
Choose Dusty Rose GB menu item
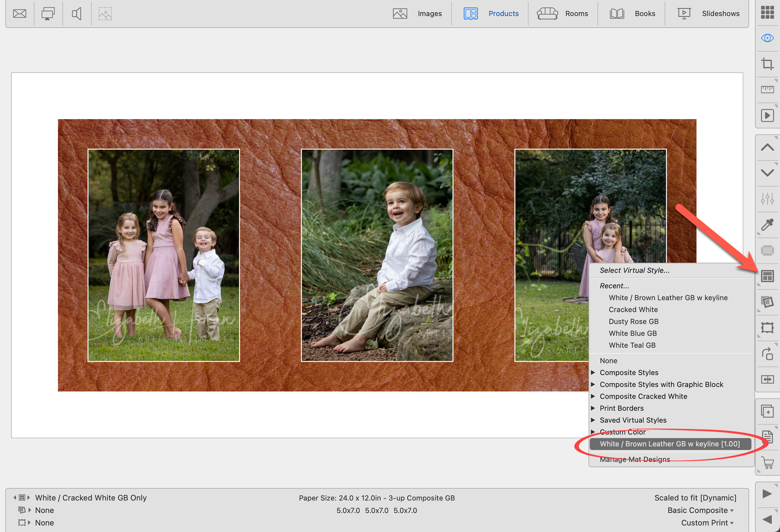click(x=633, y=321)
